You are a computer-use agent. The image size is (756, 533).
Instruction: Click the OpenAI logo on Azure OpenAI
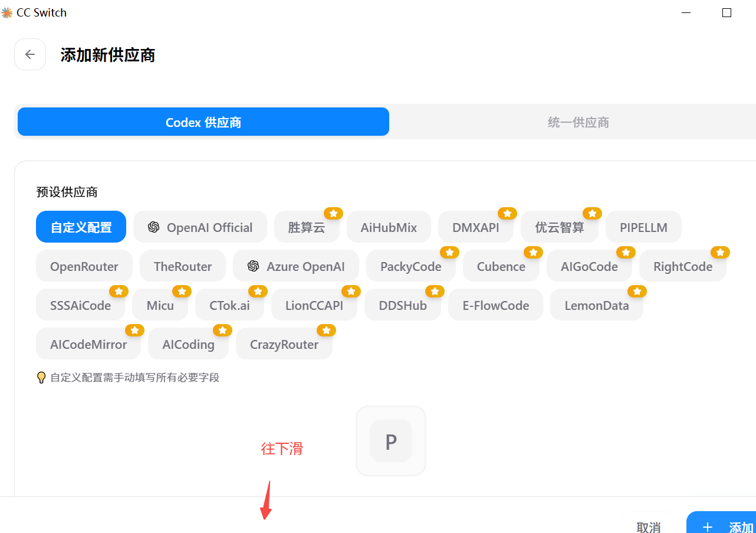pyautogui.click(x=254, y=266)
